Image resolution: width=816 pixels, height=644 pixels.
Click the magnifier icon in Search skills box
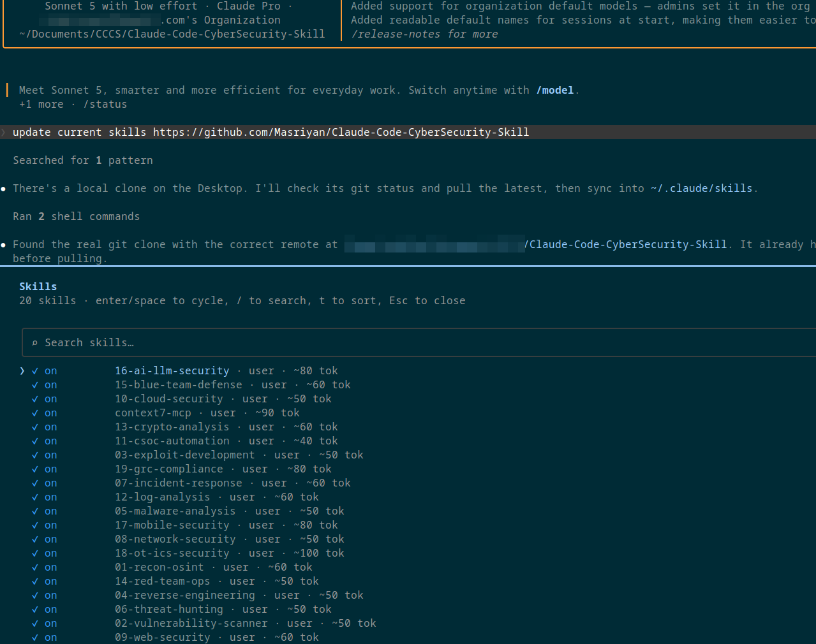tap(34, 343)
